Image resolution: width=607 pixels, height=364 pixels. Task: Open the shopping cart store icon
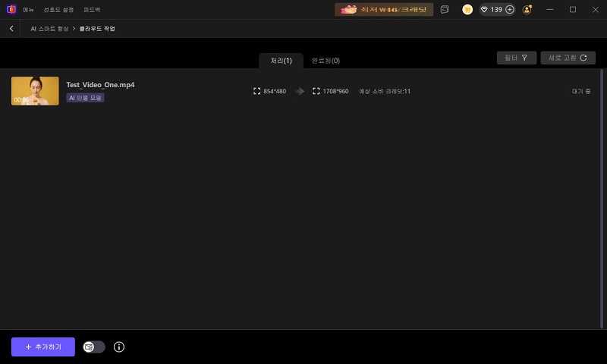pos(467,10)
